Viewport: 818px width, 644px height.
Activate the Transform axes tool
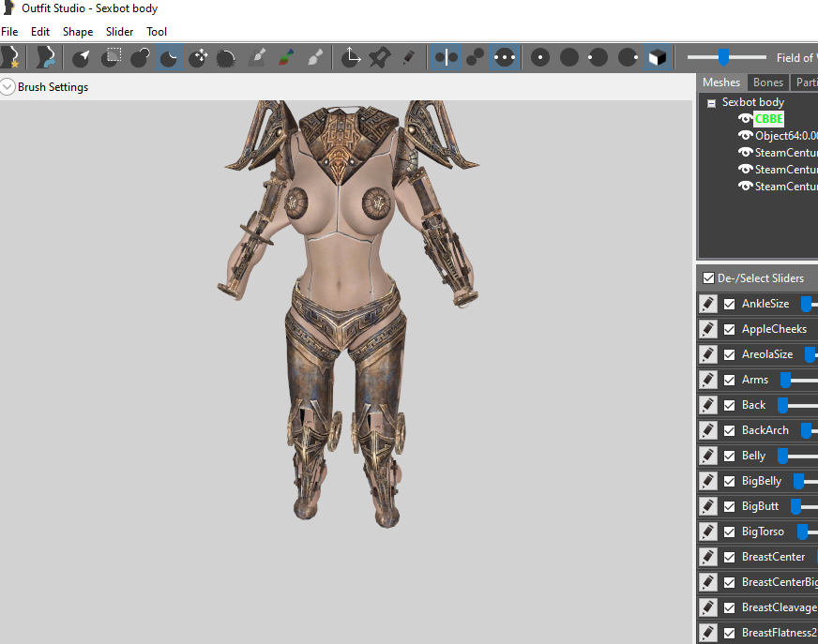click(x=351, y=57)
